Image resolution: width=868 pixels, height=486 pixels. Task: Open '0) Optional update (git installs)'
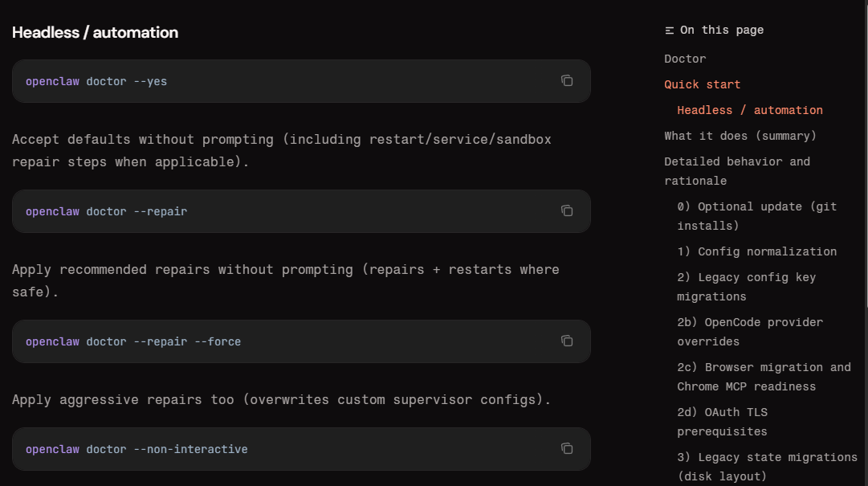click(756, 216)
